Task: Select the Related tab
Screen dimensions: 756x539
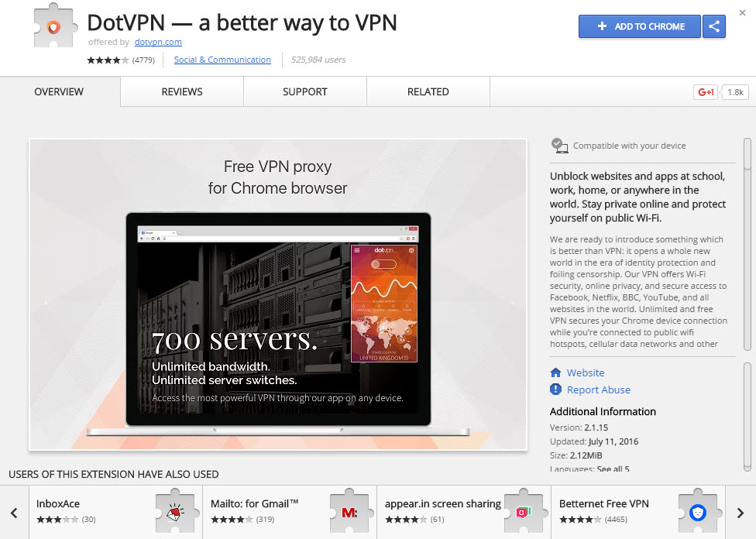Action: 428,91
